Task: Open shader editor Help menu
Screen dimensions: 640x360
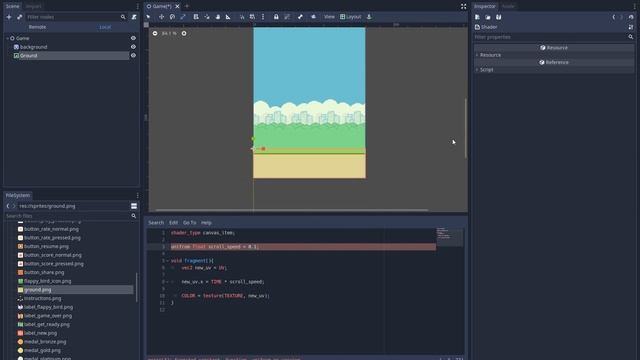Action: pos(206,222)
